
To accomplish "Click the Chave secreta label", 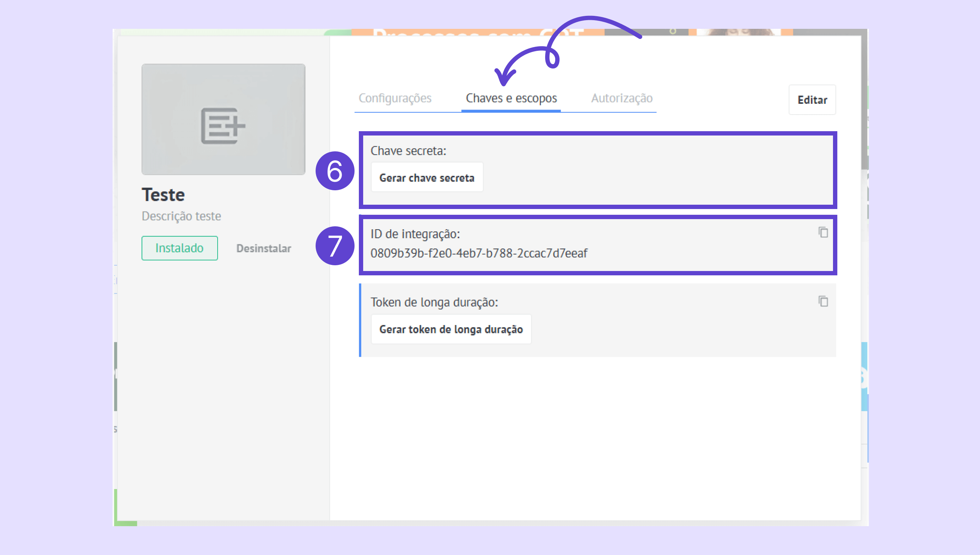I will [408, 151].
